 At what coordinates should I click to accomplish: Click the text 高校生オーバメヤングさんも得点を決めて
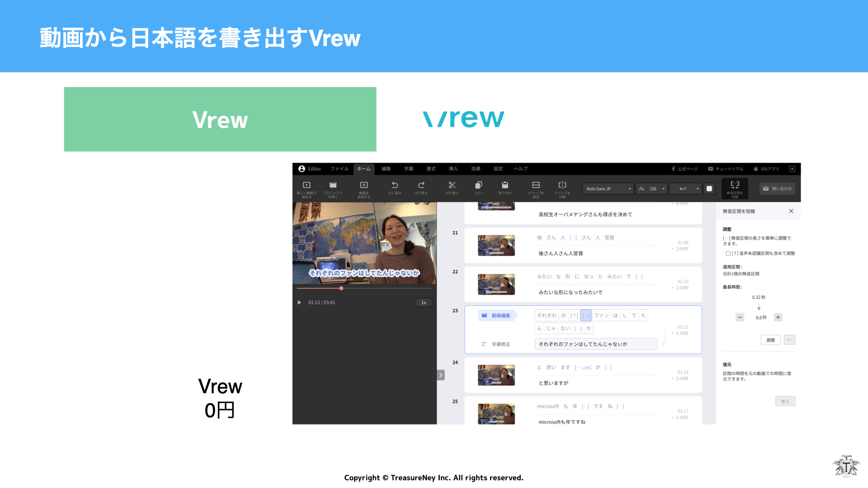[x=585, y=215]
